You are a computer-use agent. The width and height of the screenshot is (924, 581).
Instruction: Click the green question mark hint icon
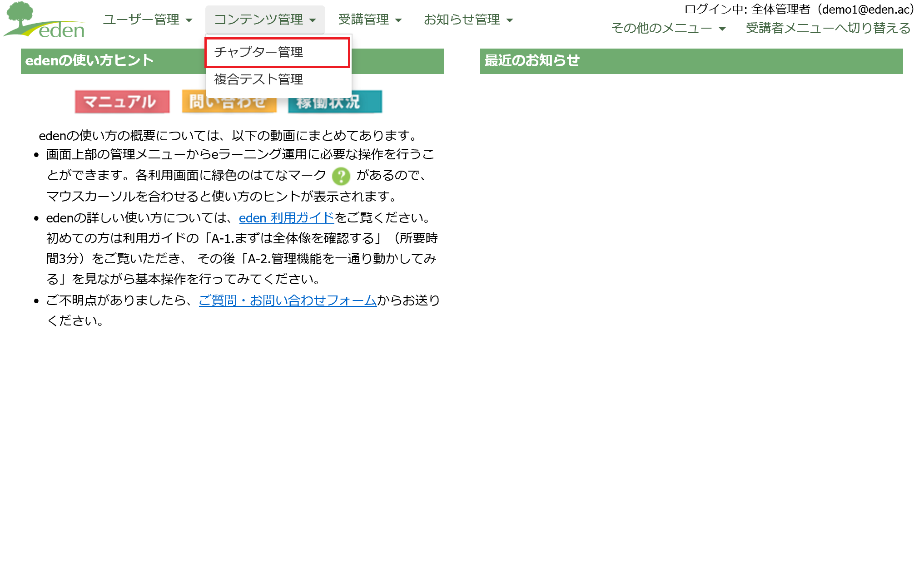click(341, 176)
